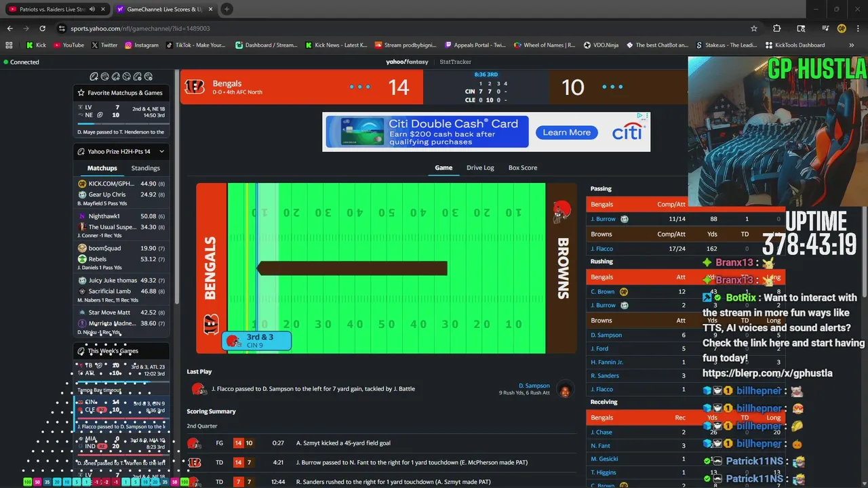Viewport: 868px width, 488px height.
Task: Open the Kick News bookmark
Action: tap(336, 45)
